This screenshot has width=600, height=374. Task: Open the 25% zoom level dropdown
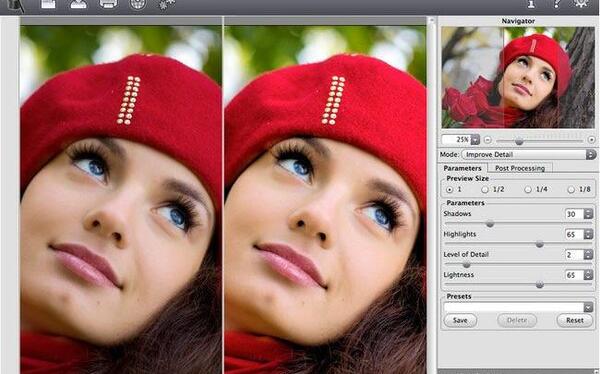475,140
